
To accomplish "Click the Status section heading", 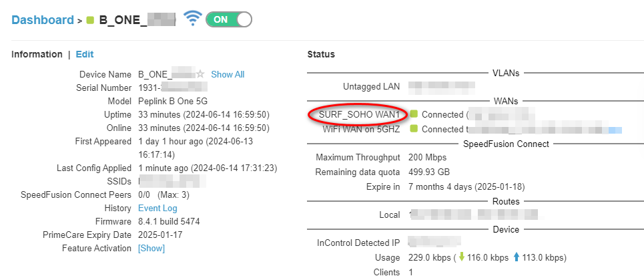I will (321, 54).
